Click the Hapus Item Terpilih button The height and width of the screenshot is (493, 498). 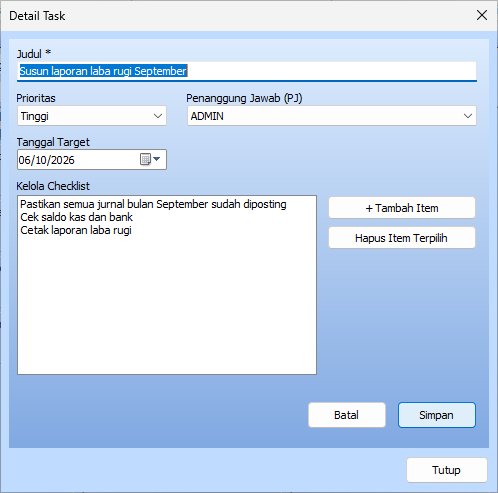pos(402,238)
